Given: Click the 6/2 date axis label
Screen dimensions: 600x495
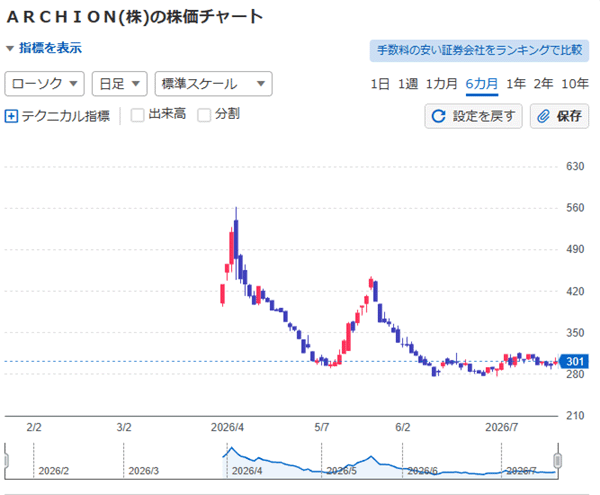Looking at the screenshot, I should (x=403, y=427).
